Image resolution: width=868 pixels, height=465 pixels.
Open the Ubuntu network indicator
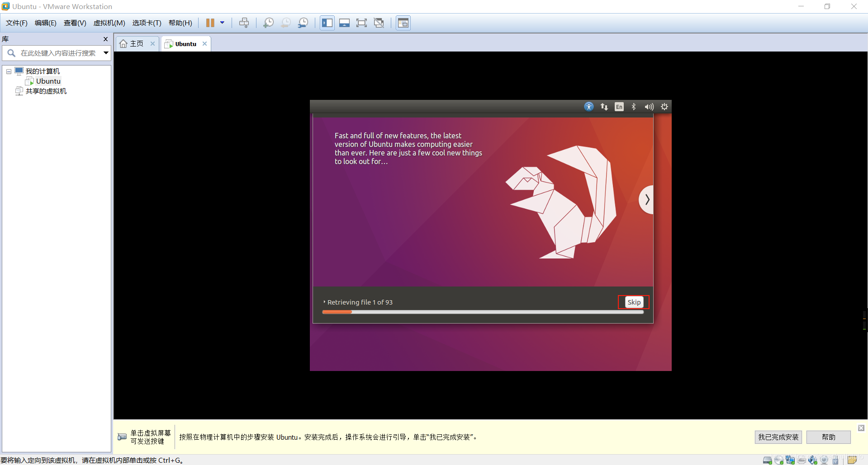click(x=604, y=107)
